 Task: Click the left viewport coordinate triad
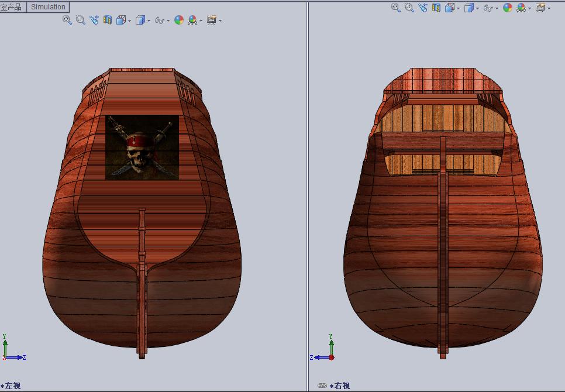tap(13, 348)
